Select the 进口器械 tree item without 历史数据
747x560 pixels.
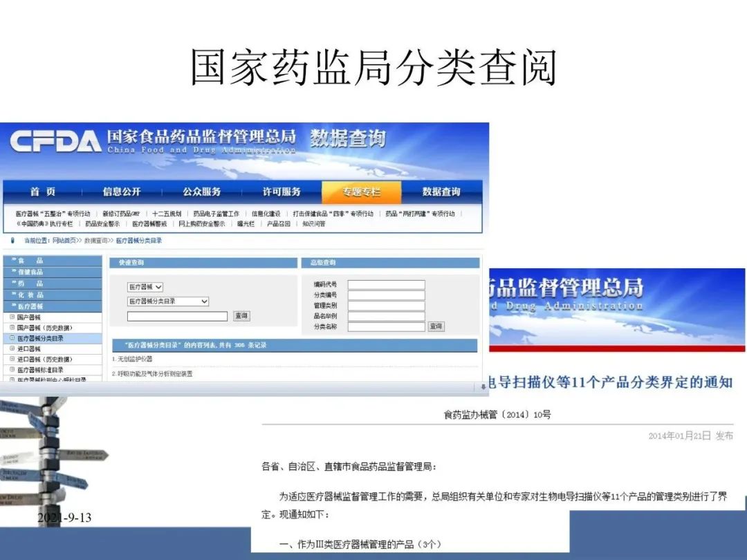click(x=29, y=348)
